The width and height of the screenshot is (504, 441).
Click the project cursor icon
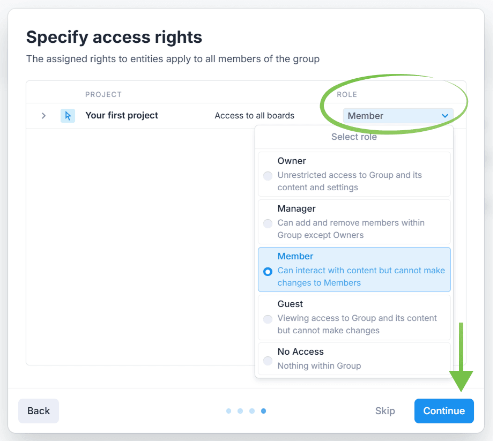68,116
